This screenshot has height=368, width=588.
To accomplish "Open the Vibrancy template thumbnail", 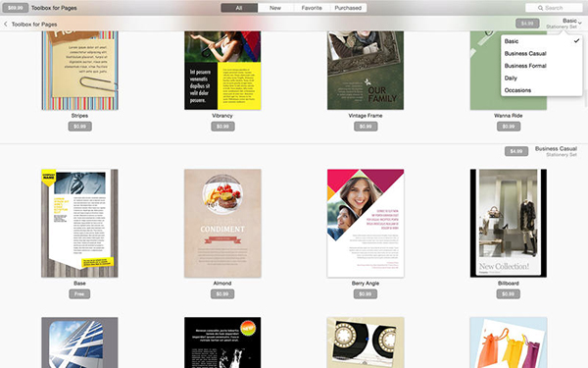I will point(222,71).
